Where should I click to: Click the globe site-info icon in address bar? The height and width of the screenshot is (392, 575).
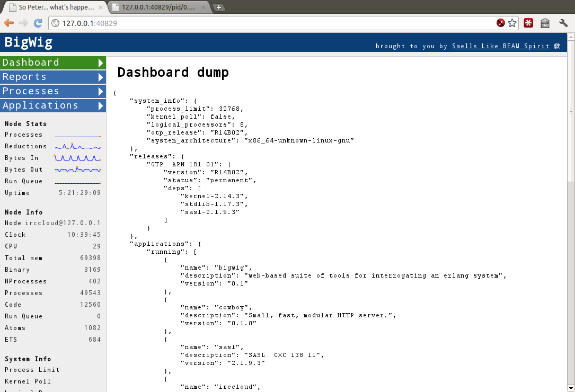coord(55,23)
